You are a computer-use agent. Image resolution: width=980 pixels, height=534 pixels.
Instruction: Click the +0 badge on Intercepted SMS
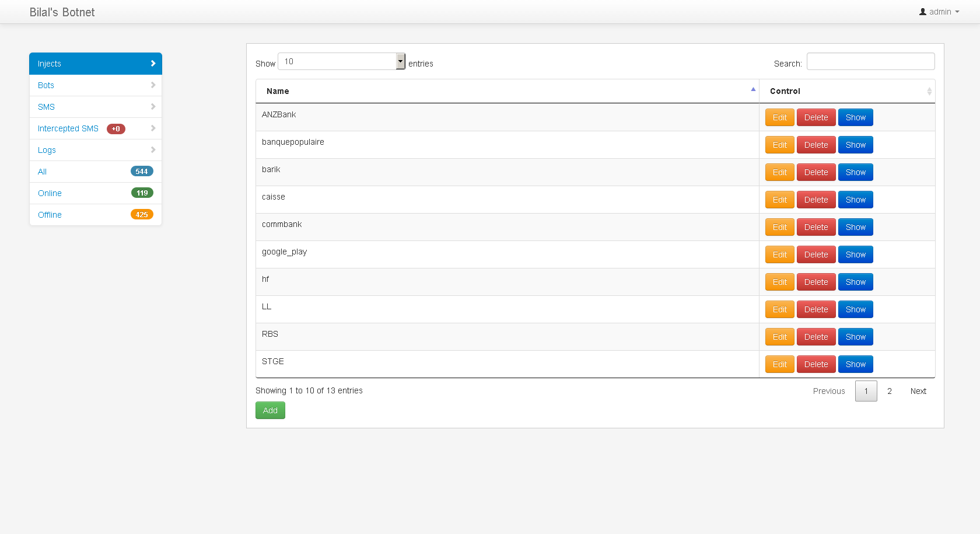pyautogui.click(x=116, y=129)
